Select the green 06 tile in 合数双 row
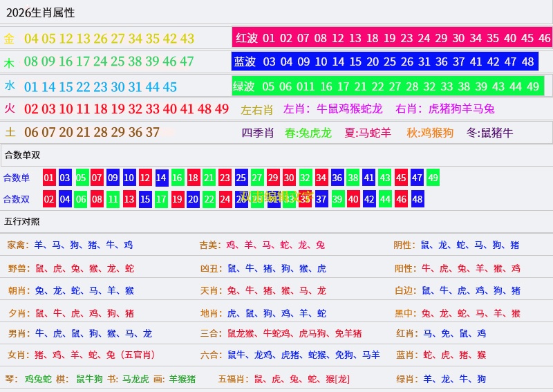The image size is (553, 392). click(81, 199)
